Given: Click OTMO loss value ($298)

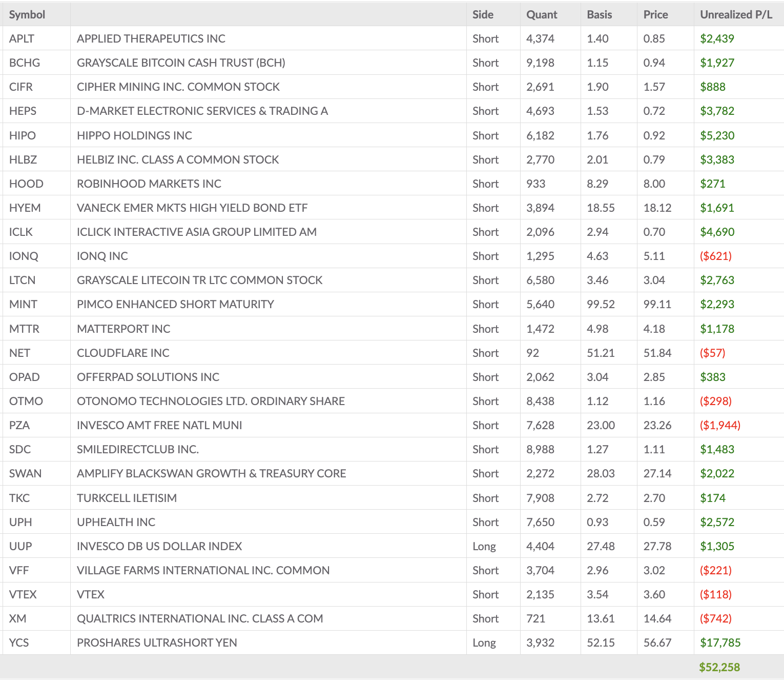Looking at the screenshot, I should pos(716,401).
